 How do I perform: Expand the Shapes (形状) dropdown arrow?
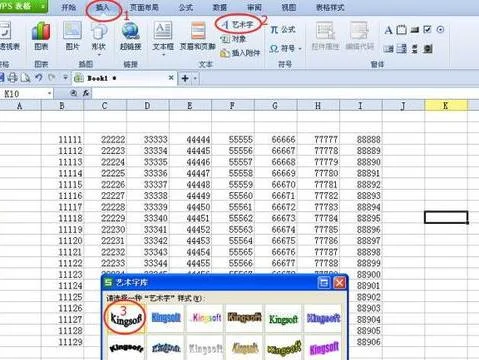point(99,55)
